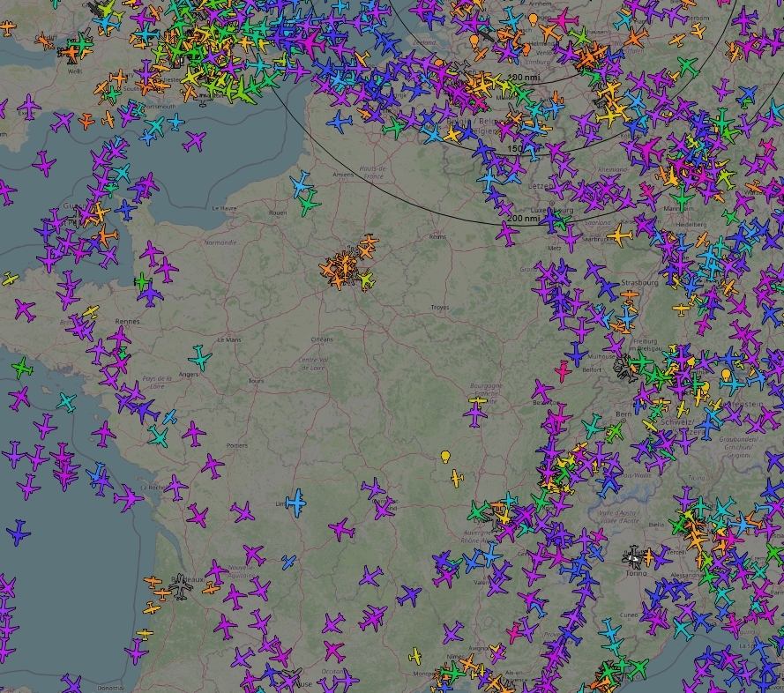Select the black helicopter icon near Mulhouse
The image size is (784, 693).
point(623,368)
